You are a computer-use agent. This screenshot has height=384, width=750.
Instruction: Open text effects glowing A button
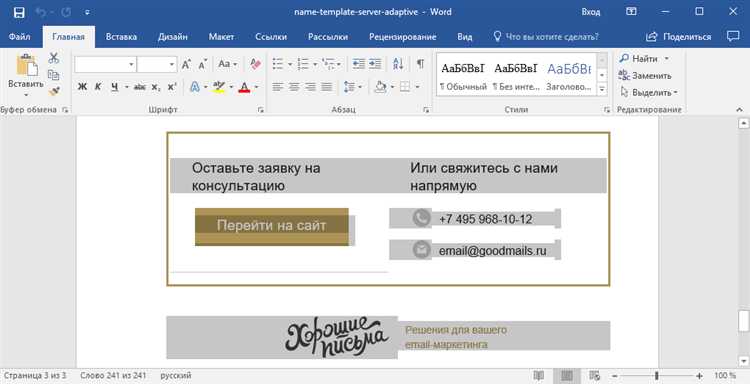coord(195,87)
